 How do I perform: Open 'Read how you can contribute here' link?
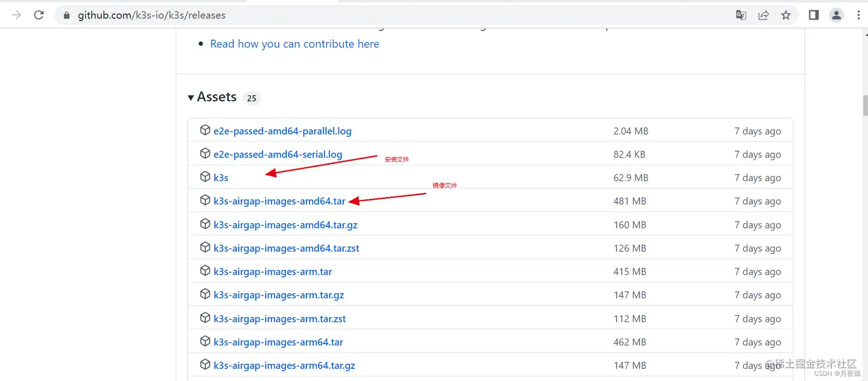pyautogui.click(x=294, y=44)
